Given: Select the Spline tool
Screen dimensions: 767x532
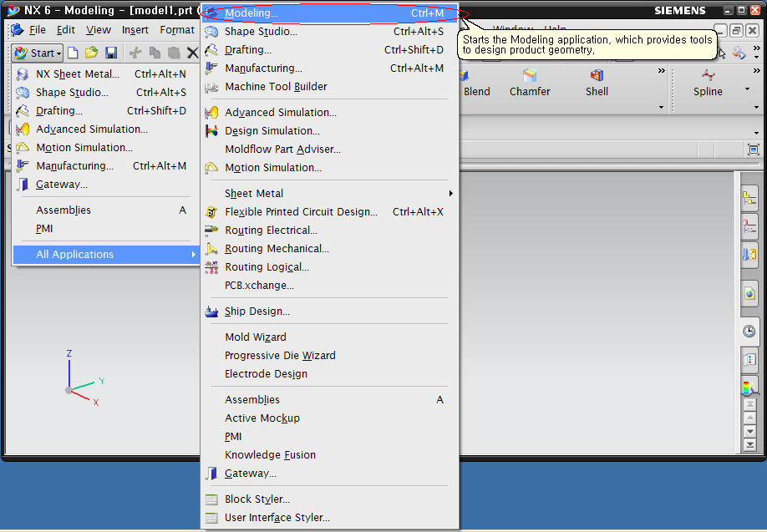Looking at the screenshot, I should pyautogui.click(x=708, y=84).
